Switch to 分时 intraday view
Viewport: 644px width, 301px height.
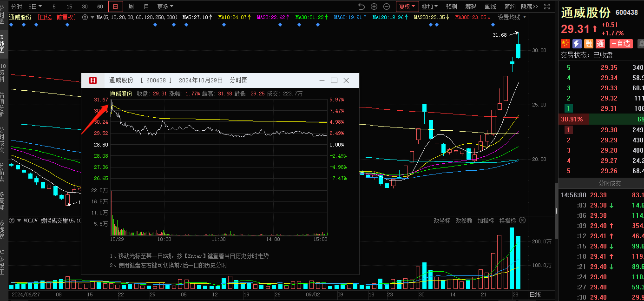[x=16, y=7]
